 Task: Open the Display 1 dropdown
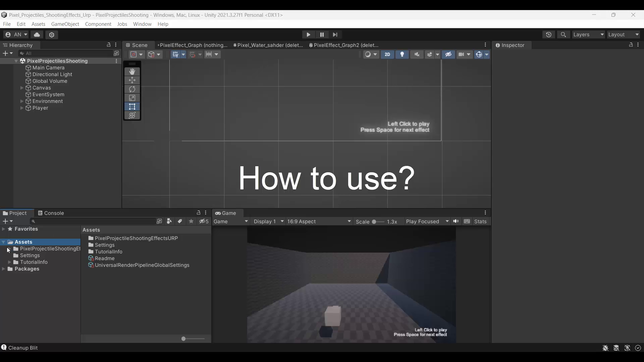[x=268, y=222]
